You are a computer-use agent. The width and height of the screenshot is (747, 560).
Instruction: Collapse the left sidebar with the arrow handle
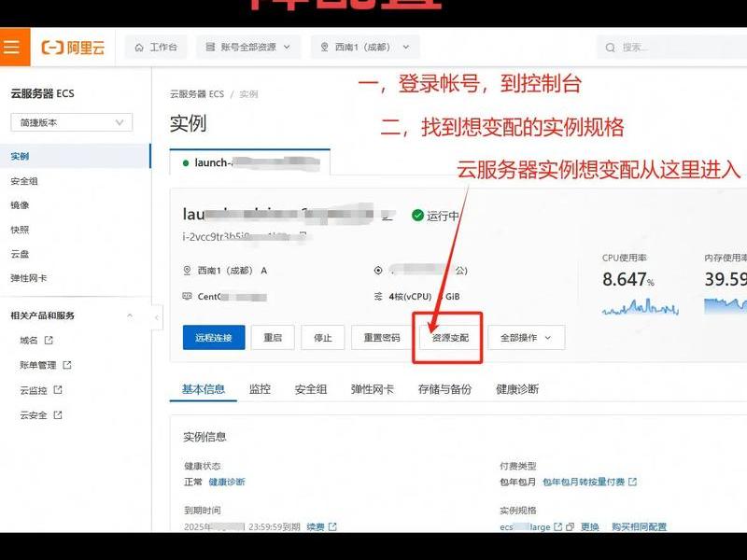(x=157, y=317)
